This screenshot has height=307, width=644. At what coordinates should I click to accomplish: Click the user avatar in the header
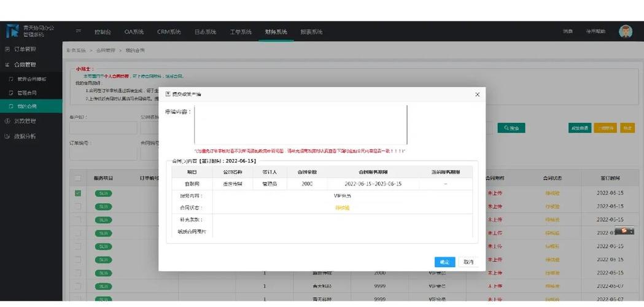coord(626,32)
